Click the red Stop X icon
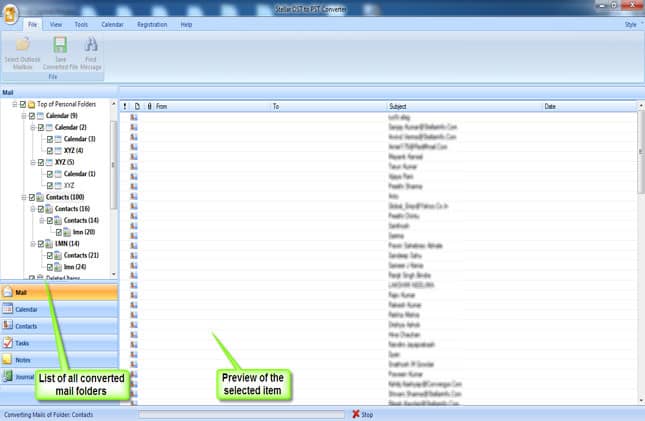This screenshot has width=645, height=421. click(356, 414)
